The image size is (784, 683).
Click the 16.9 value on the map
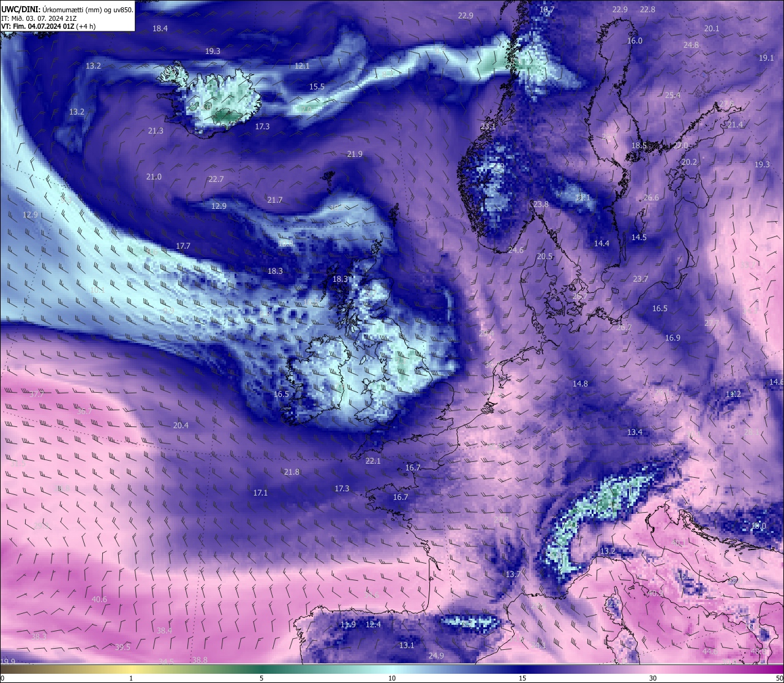(x=673, y=338)
